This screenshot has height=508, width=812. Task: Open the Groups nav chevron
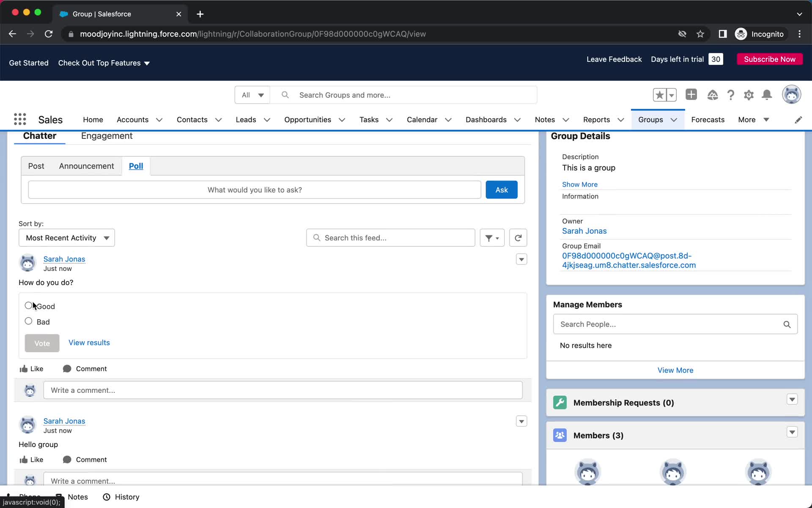tap(674, 120)
